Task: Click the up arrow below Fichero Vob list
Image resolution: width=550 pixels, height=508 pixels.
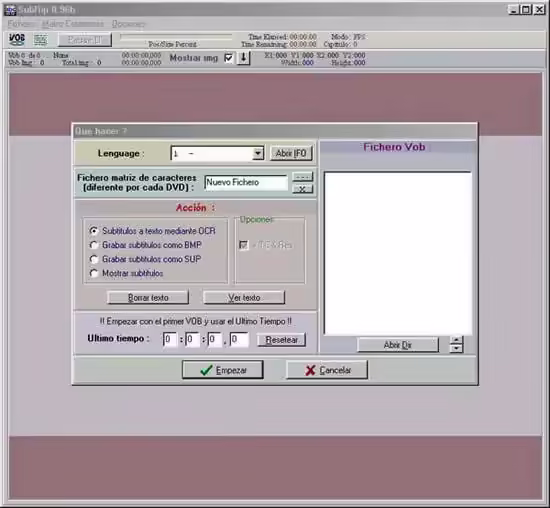Action: pos(456,340)
